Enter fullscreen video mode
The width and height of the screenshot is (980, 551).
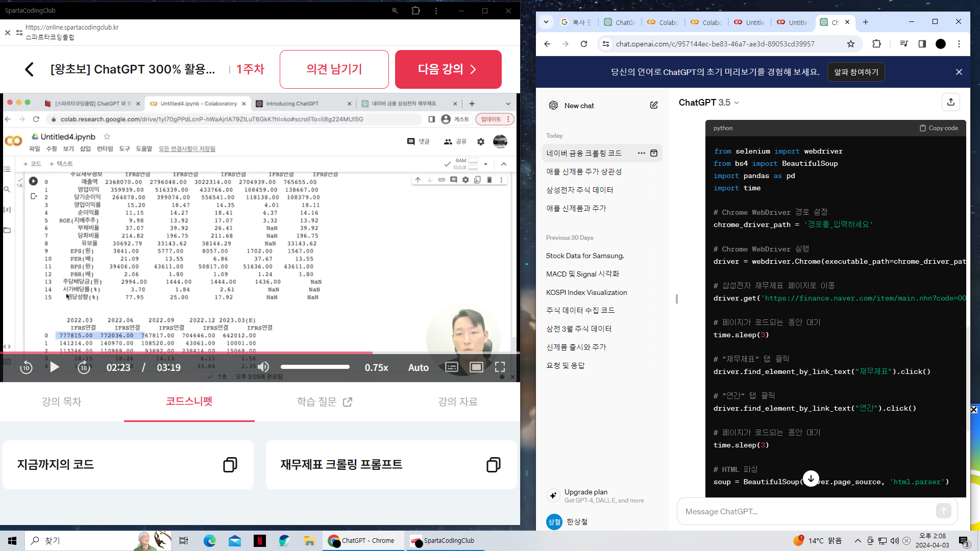(500, 367)
